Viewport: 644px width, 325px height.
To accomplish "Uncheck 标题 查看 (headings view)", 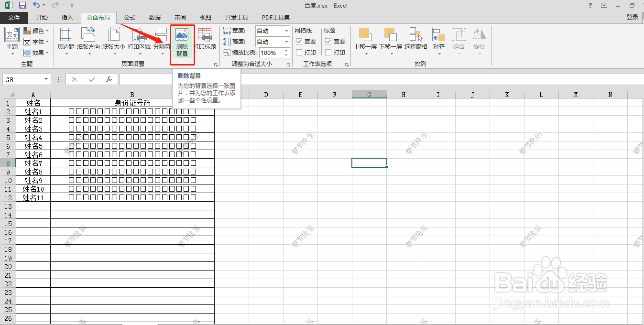I will pos(328,41).
